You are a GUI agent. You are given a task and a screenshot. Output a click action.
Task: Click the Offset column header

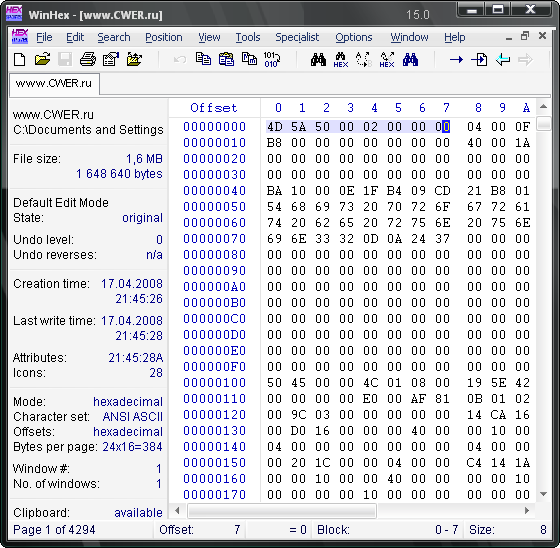[x=214, y=108]
